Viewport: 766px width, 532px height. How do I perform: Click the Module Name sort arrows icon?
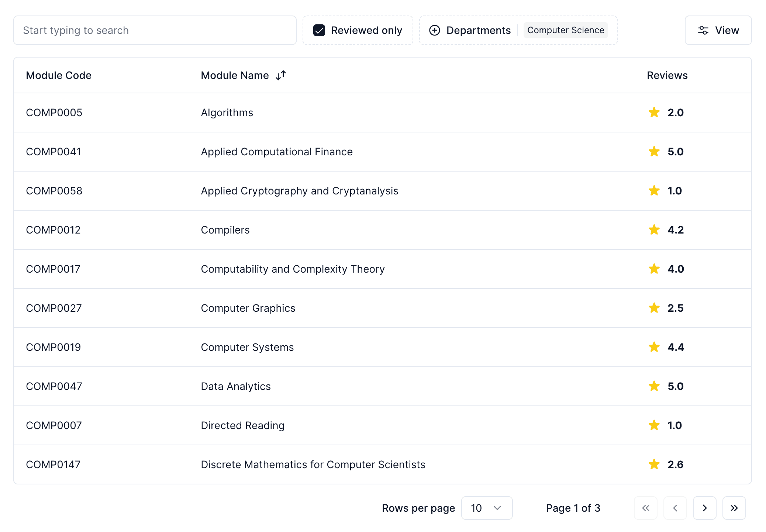pos(281,75)
